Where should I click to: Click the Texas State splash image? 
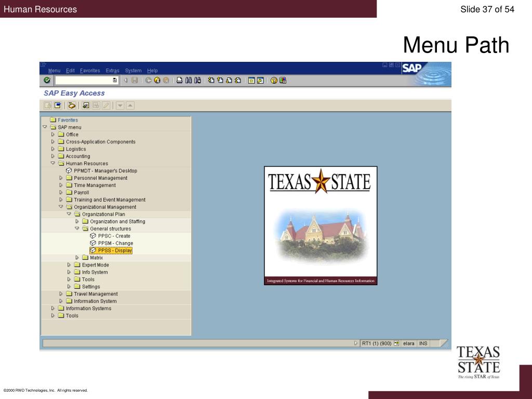[x=321, y=225]
